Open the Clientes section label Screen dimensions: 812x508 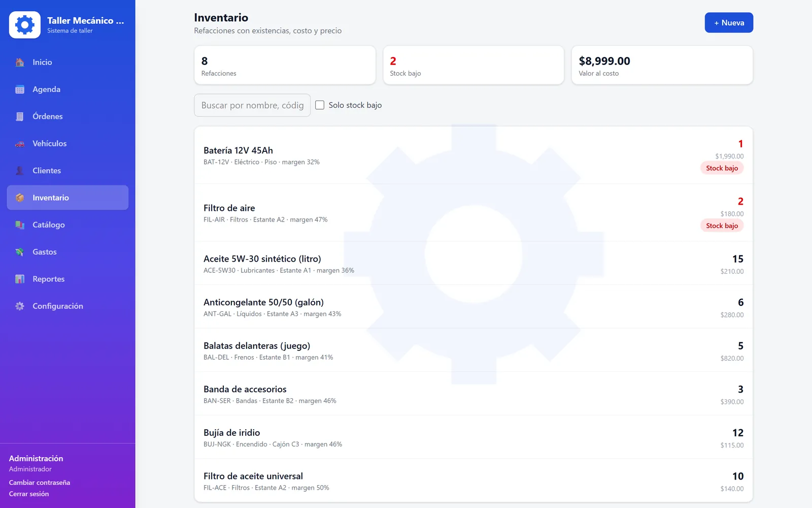pyautogui.click(x=47, y=171)
